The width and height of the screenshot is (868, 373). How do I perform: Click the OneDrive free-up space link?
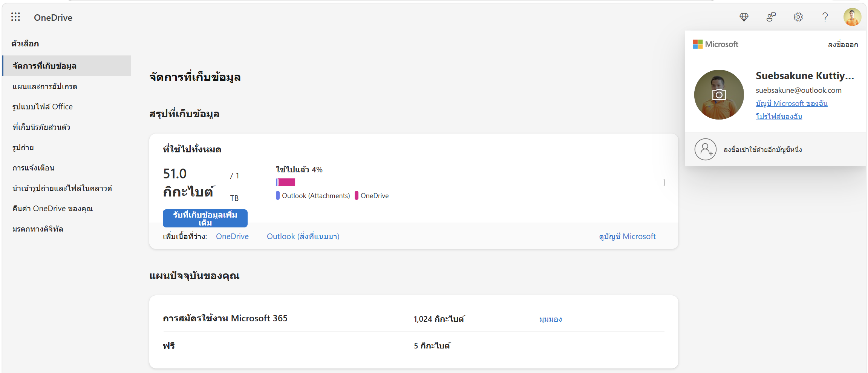[232, 236]
